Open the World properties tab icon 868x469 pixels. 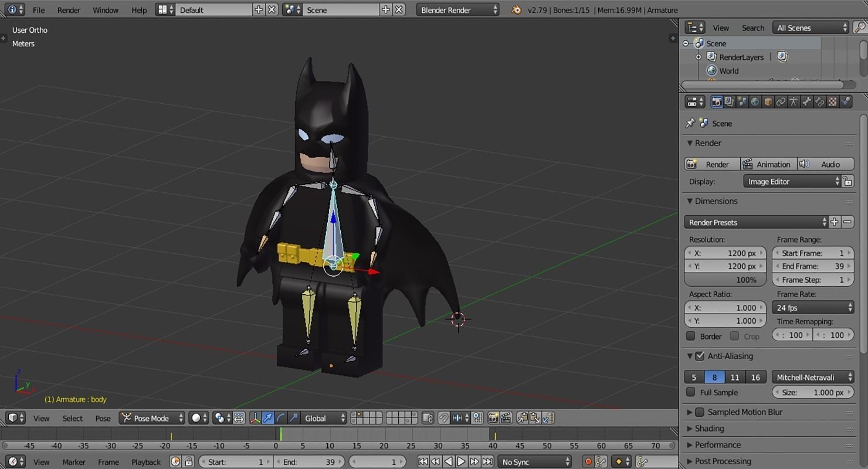coord(755,102)
